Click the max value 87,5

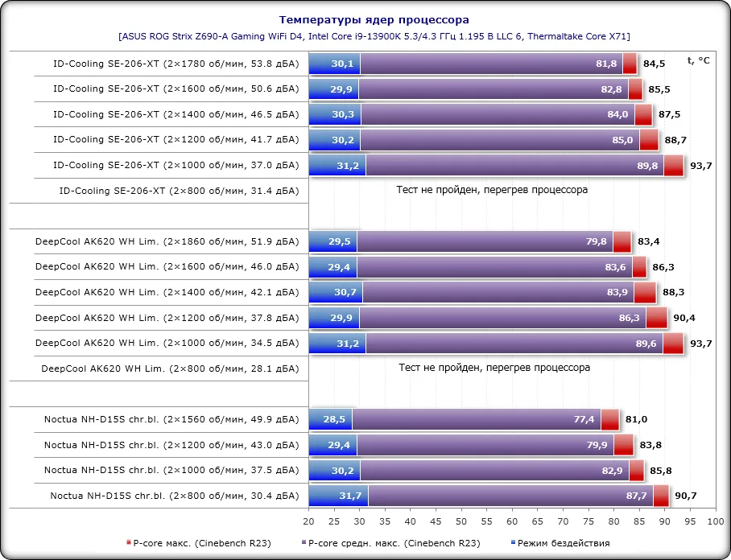point(670,114)
